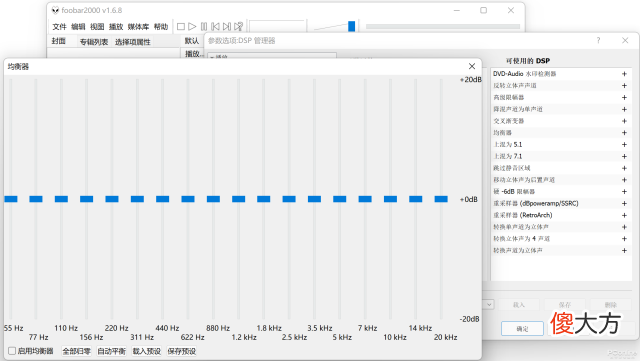Select the 默认 playlist tab

coord(192,40)
